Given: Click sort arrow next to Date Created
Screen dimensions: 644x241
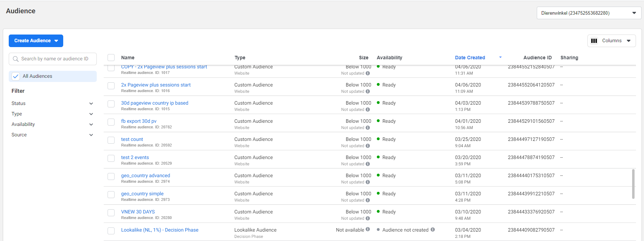Looking at the screenshot, I should (x=500, y=57).
